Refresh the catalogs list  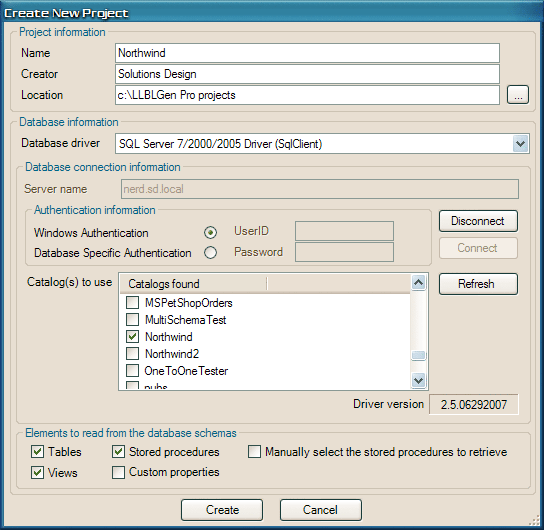(478, 284)
